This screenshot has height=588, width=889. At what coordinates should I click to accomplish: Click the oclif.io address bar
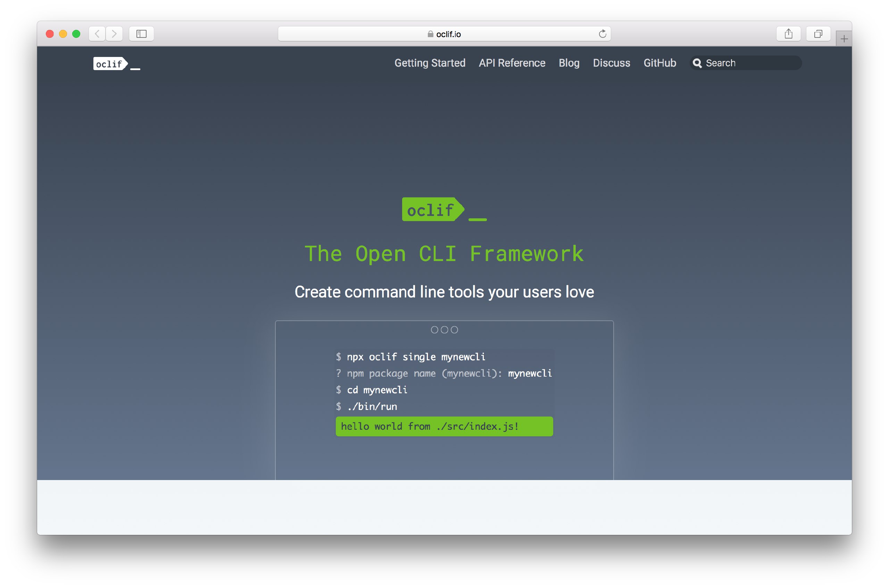(444, 34)
